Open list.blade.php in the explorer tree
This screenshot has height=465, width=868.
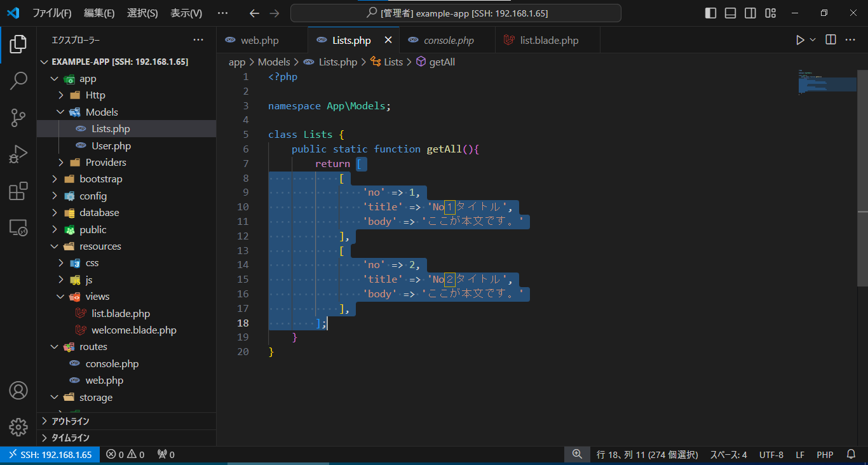click(x=126, y=313)
